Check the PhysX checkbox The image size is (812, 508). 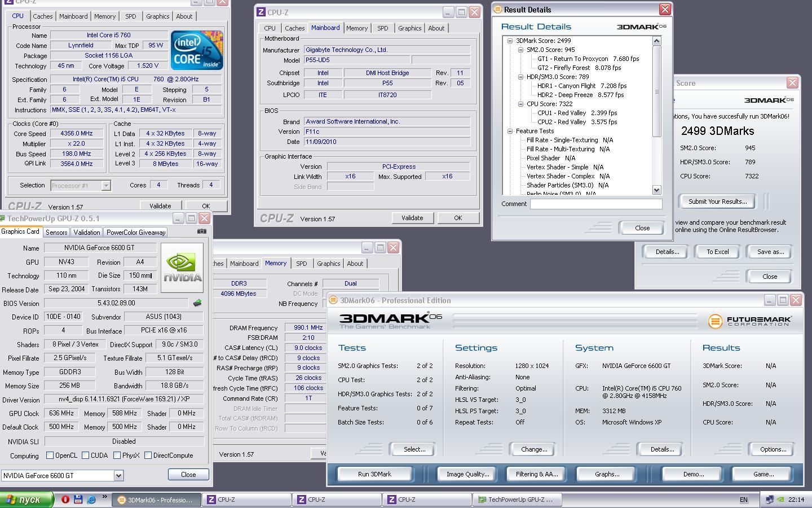117,456
